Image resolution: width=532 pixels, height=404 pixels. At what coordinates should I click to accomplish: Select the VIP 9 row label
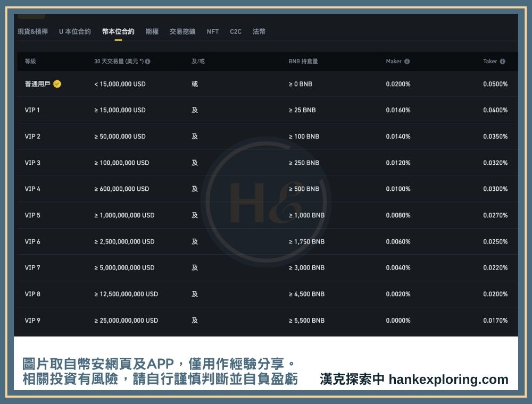pyautogui.click(x=32, y=321)
